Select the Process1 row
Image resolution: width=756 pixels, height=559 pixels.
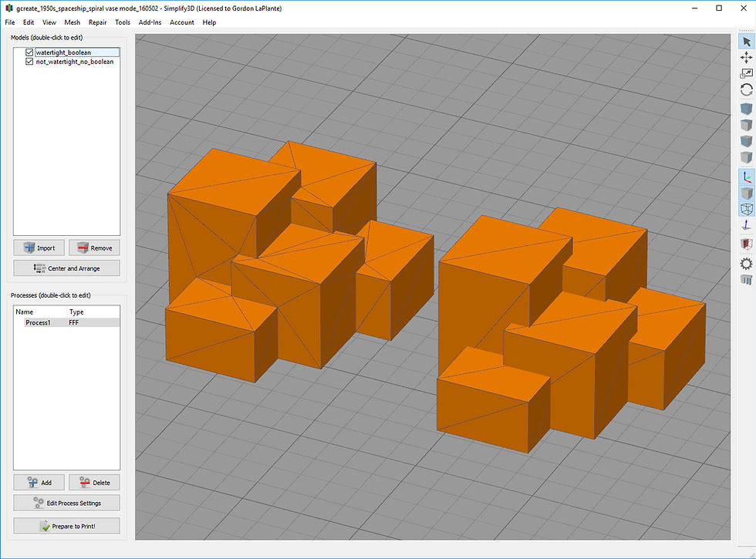66,322
